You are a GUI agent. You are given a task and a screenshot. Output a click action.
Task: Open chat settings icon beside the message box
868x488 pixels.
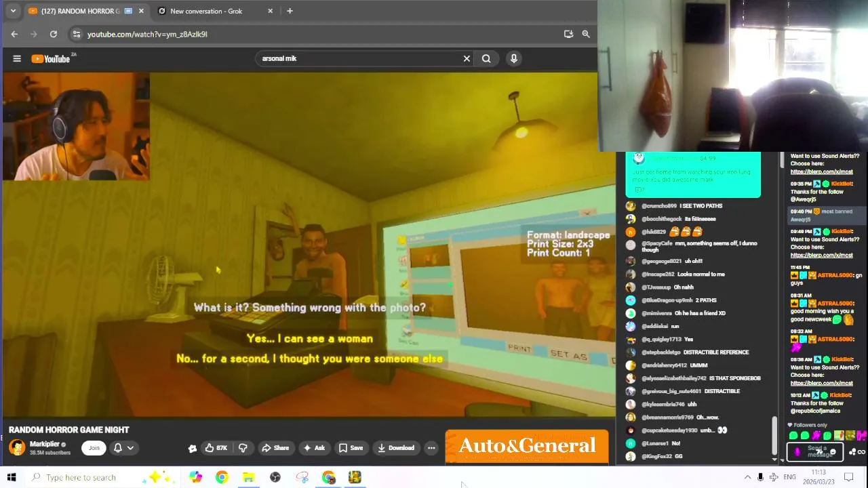click(x=852, y=452)
